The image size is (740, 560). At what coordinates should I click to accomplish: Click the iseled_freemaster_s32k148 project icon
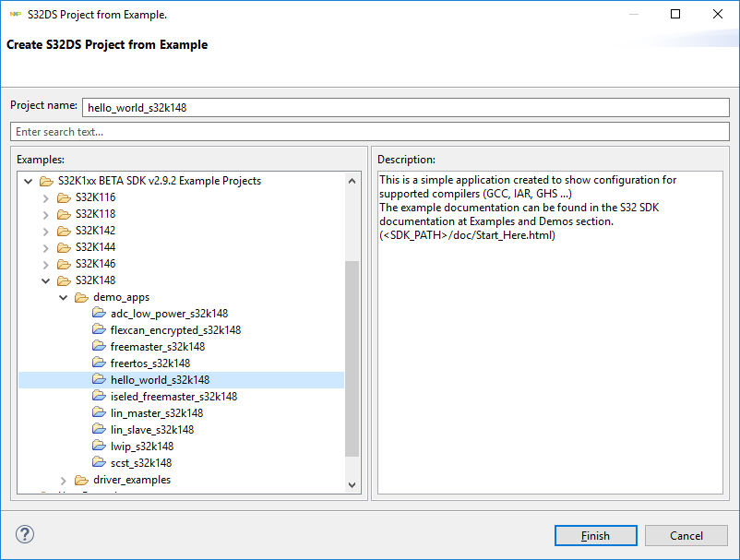click(99, 396)
